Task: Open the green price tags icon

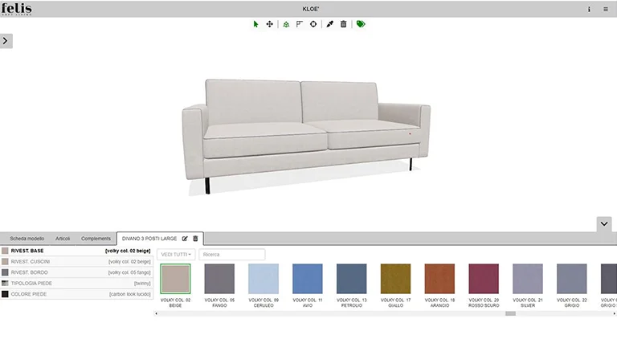Action: pyautogui.click(x=361, y=24)
